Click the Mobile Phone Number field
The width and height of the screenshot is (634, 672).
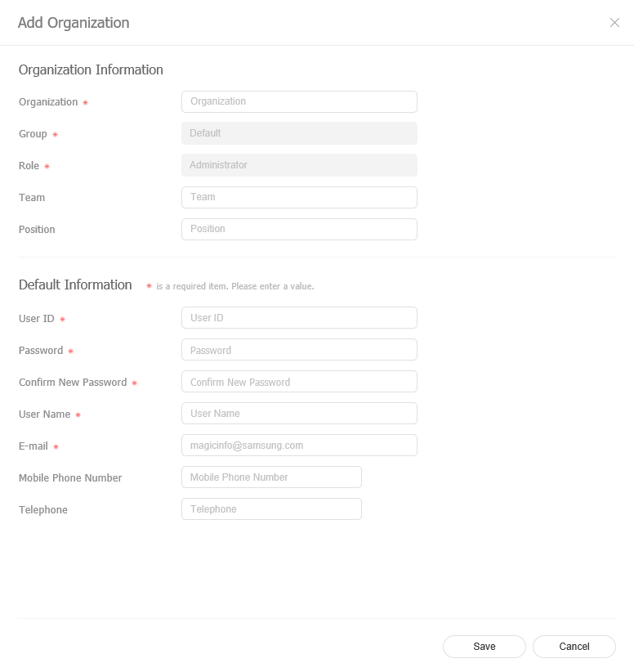(x=271, y=477)
